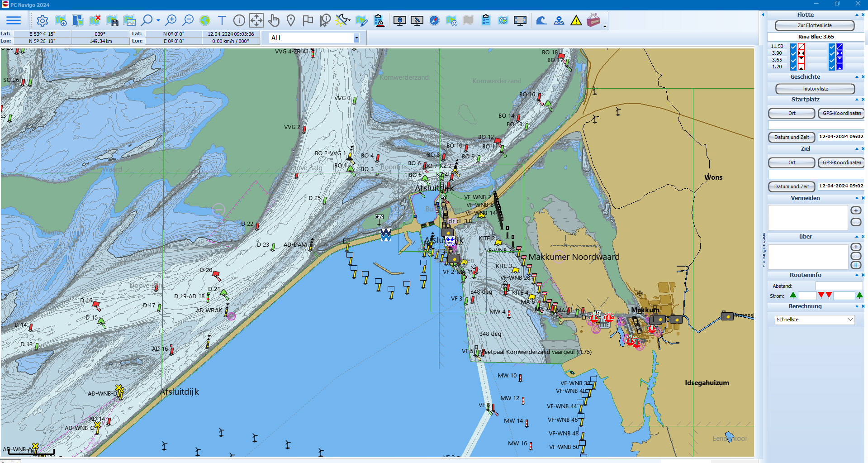Collapse the Ziel panel section

click(857, 149)
